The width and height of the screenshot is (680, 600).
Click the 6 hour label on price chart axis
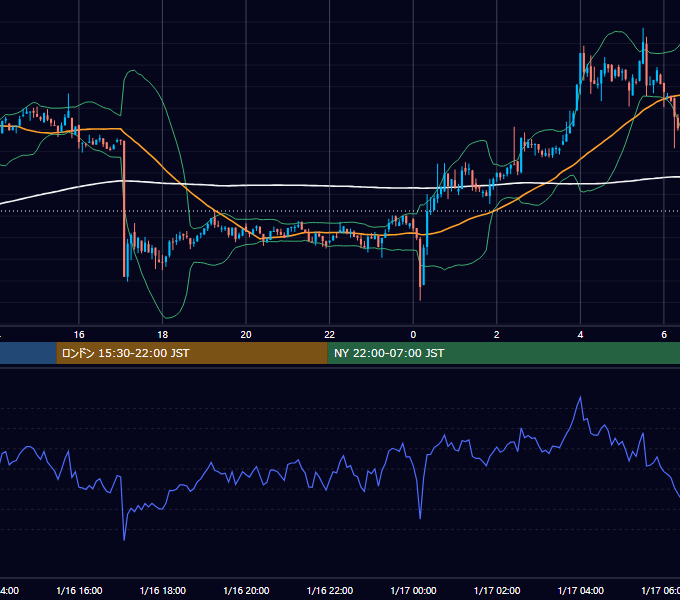pos(664,334)
